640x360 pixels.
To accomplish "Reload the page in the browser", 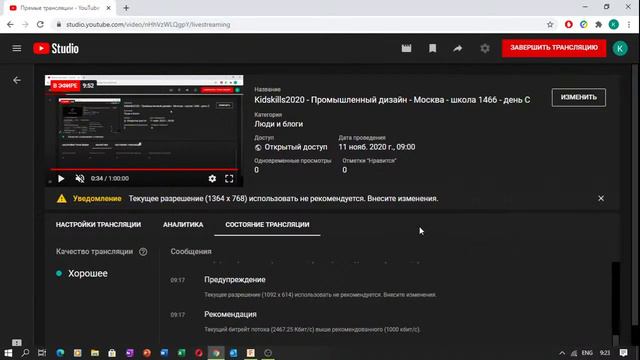I will click(x=40, y=24).
